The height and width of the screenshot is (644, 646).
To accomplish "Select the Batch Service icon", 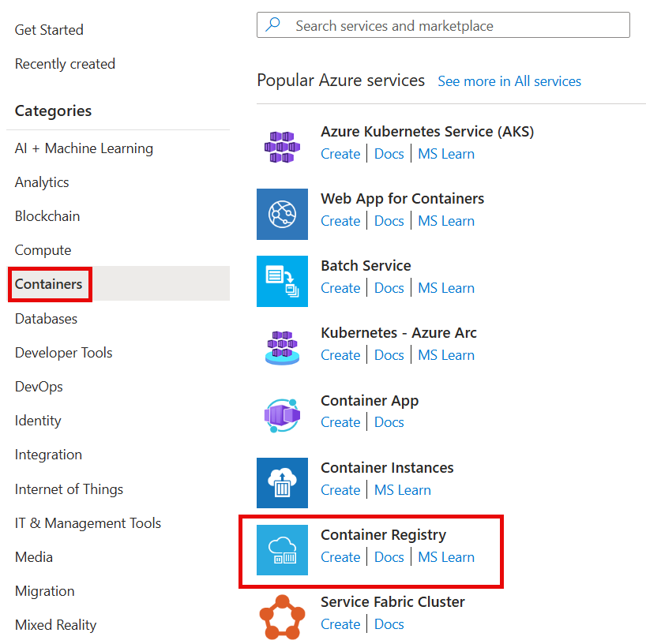I will [x=282, y=281].
